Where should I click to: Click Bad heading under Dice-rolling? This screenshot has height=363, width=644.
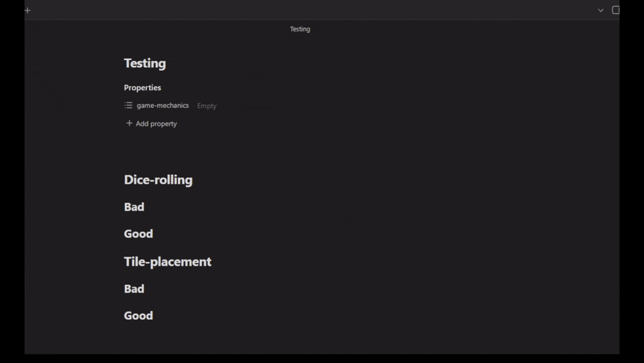[134, 207]
